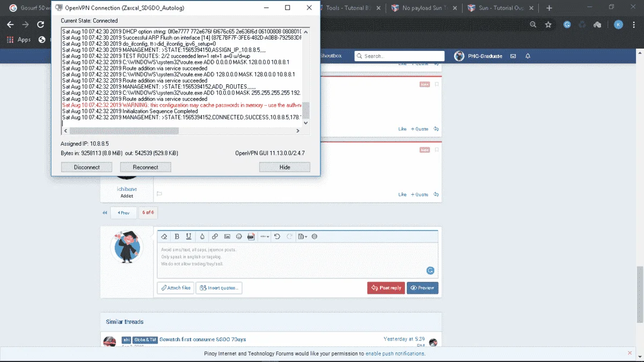Reload the current page
644x362 pixels.
pos(40,25)
